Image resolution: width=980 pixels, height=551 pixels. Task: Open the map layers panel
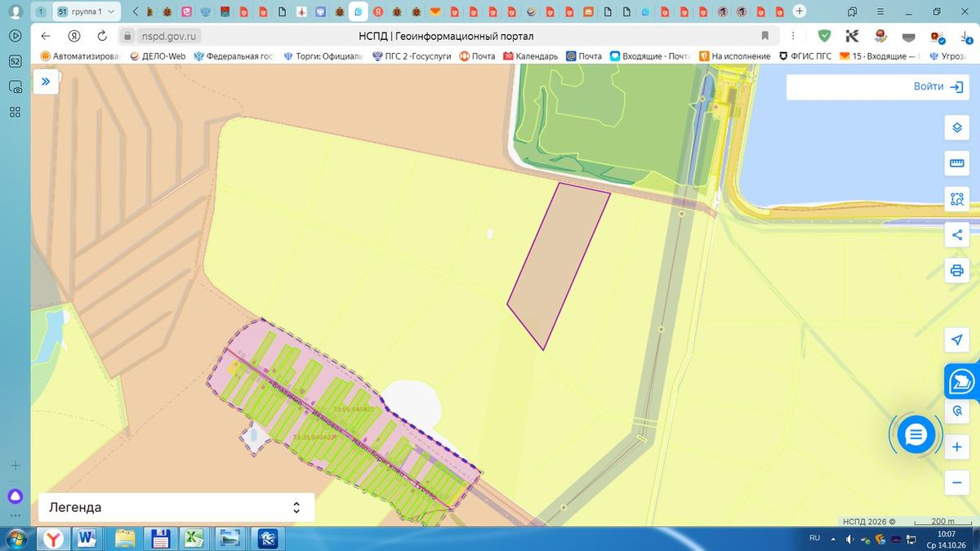(956, 128)
